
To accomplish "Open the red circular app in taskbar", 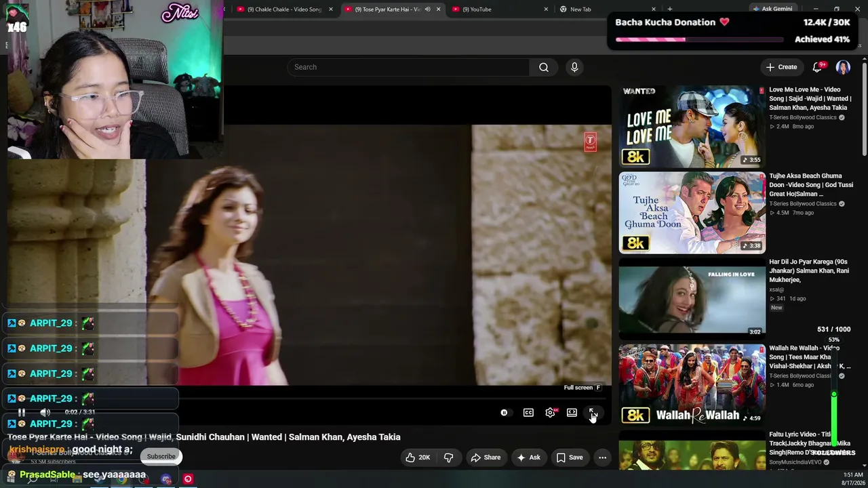I will click(x=188, y=479).
